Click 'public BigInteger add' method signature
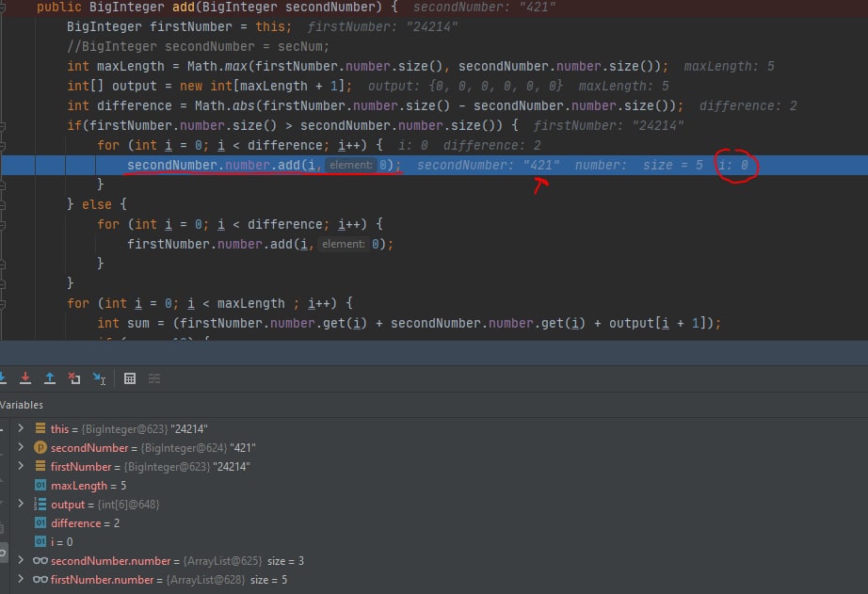The image size is (868, 594). [x=217, y=8]
